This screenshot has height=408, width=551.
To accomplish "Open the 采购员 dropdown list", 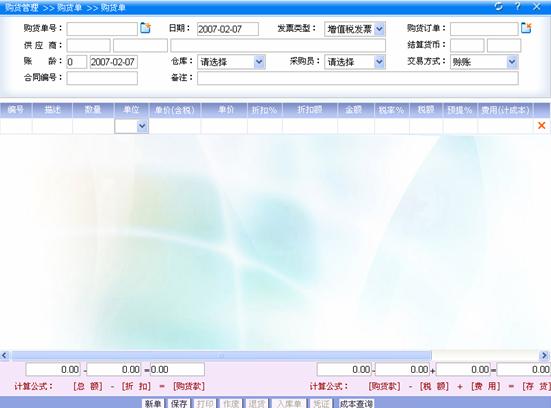I will click(x=379, y=62).
